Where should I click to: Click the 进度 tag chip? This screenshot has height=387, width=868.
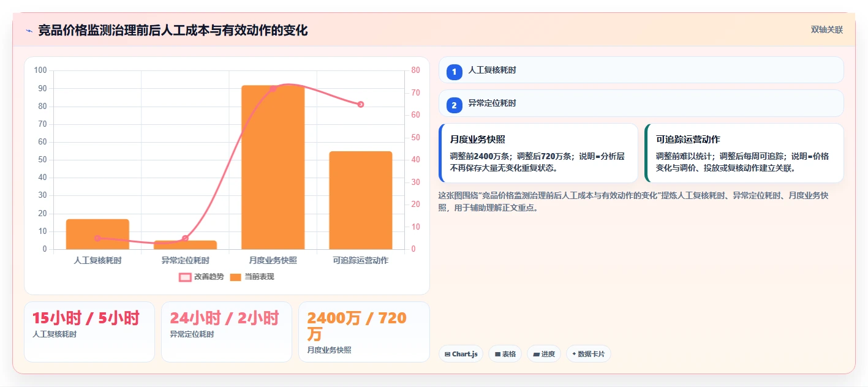click(x=544, y=354)
